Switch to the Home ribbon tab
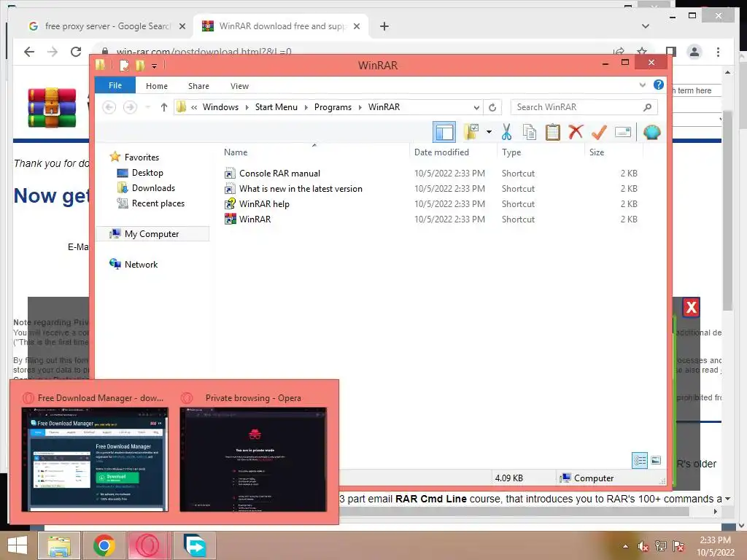 (157, 86)
